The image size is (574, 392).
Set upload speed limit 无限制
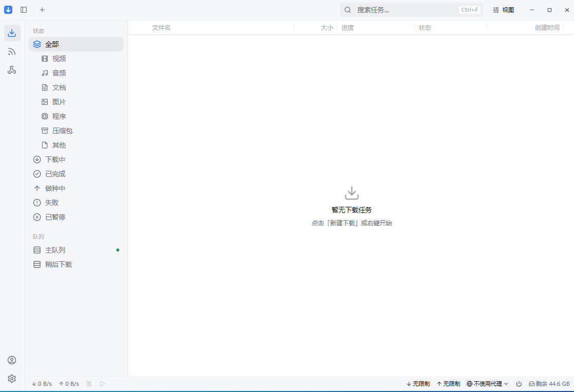tap(449, 384)
